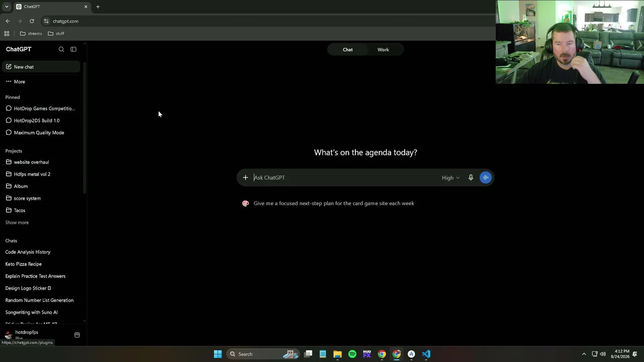Open volume control in system tray
Screen dimensions: 644x362
coord(603,354)
